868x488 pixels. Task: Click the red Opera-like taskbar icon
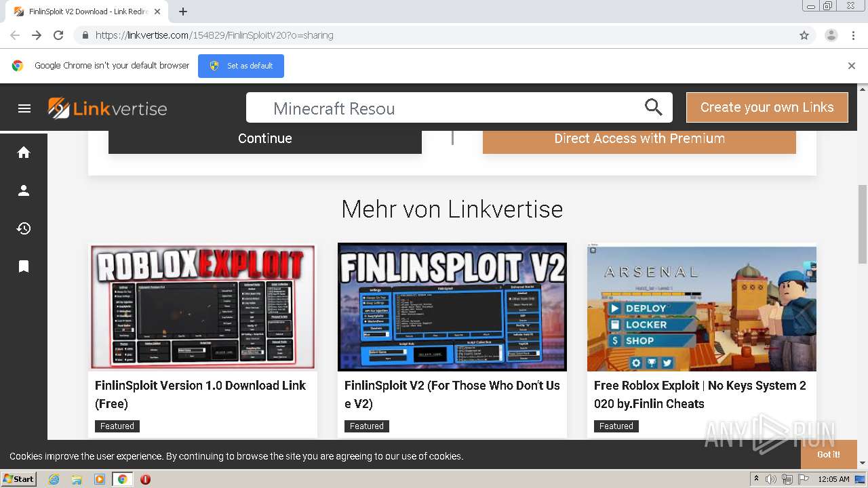click(145, 479)
